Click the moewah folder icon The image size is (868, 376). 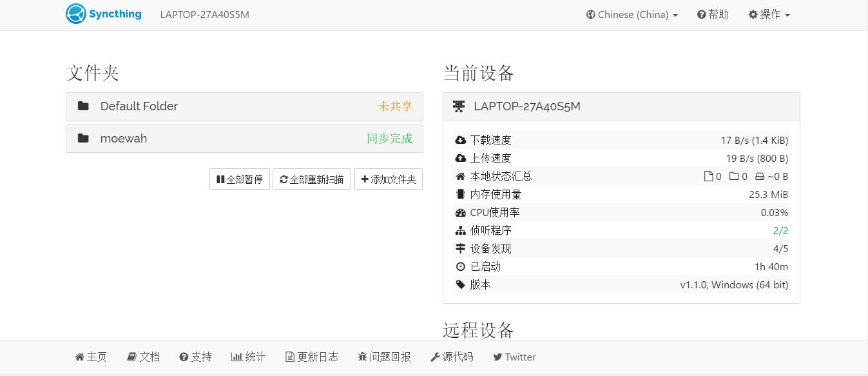[x=83, y=139]
